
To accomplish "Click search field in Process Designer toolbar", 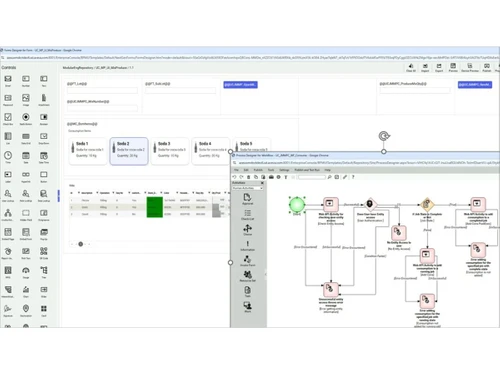I will click(x=312, y=177).
